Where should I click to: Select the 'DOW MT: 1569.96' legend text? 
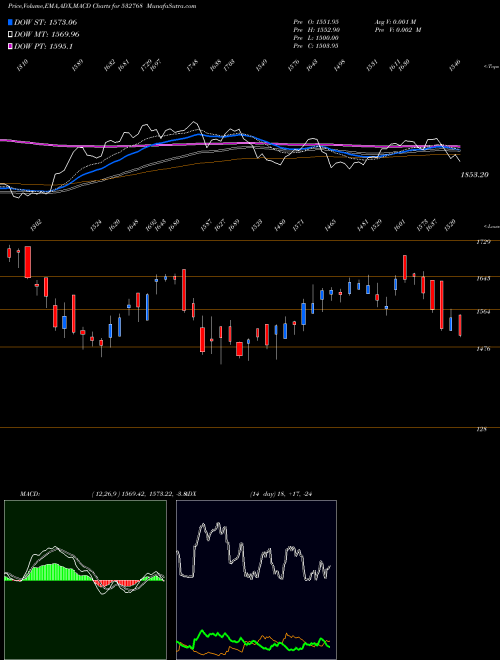(47, 35)
